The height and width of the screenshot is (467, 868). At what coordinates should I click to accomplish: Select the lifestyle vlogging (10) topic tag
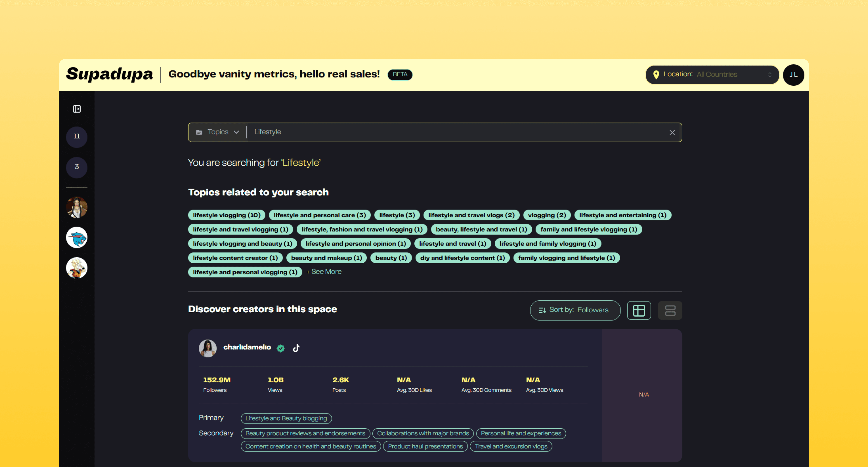pos(226,215)
